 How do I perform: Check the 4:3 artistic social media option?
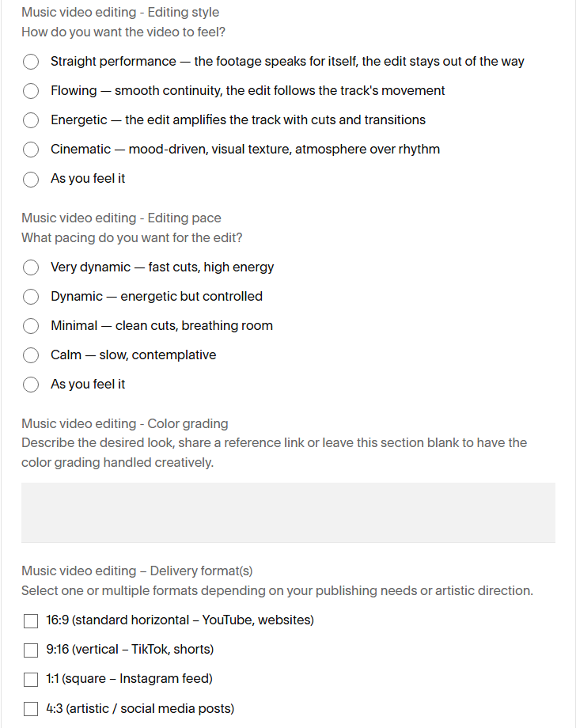click(31, 709)
